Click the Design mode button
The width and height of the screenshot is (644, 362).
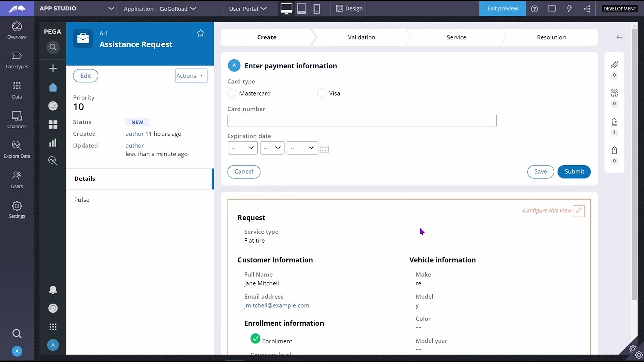[x=349, y=9]
